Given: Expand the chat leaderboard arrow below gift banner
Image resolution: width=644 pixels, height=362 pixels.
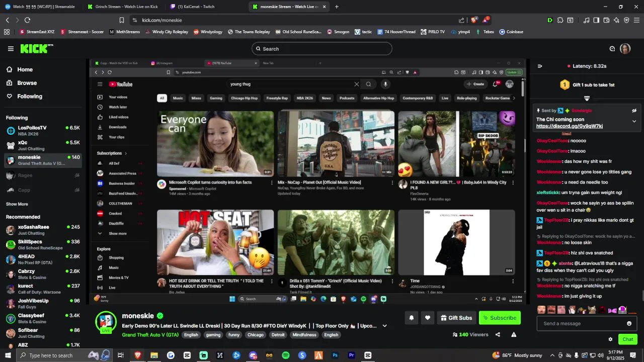Looking at the screenshot, I should coord(587,99).
